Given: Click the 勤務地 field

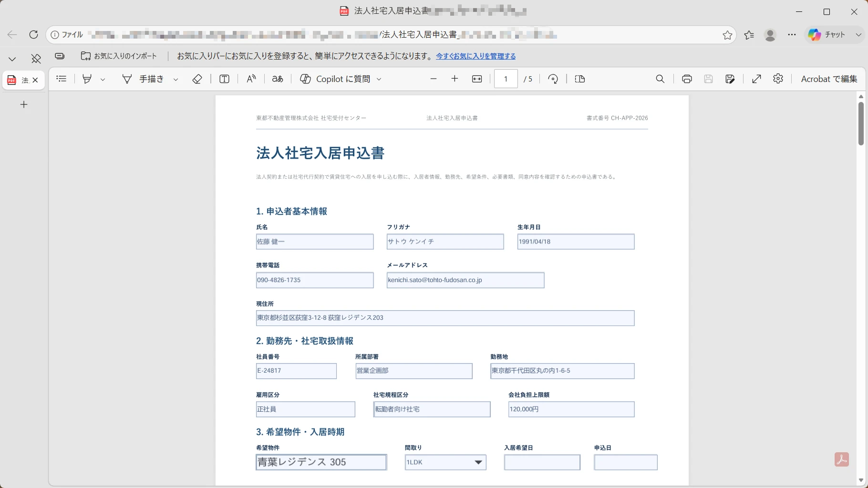Looking at the screenshot, I should coord(562,371).
